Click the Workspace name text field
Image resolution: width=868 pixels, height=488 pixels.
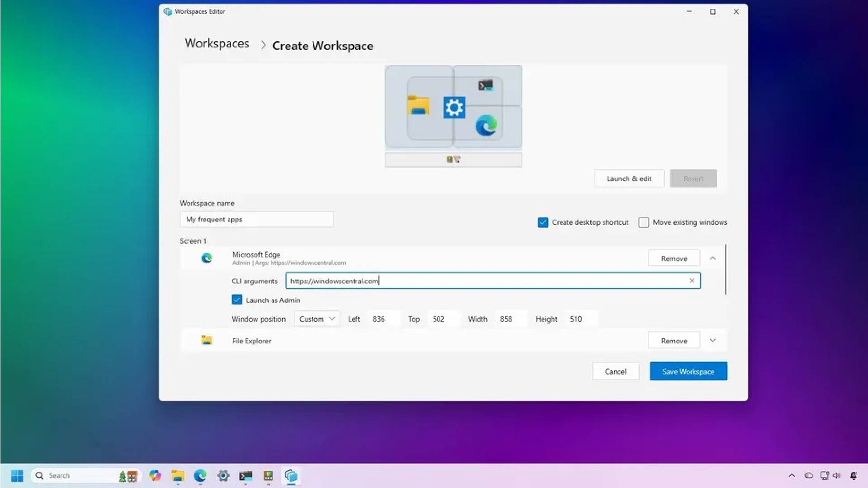pos(256,219)
